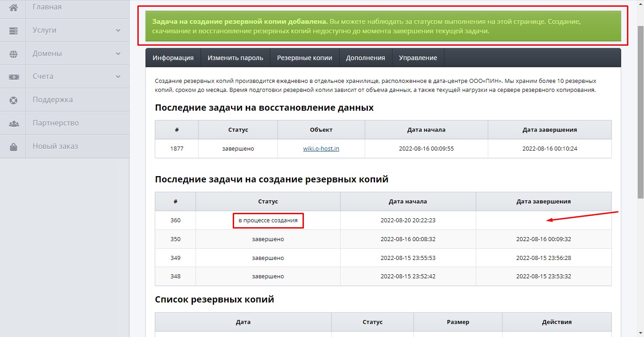Click backup task number 350
Screen dimensions: 644x337
point(175,239)
